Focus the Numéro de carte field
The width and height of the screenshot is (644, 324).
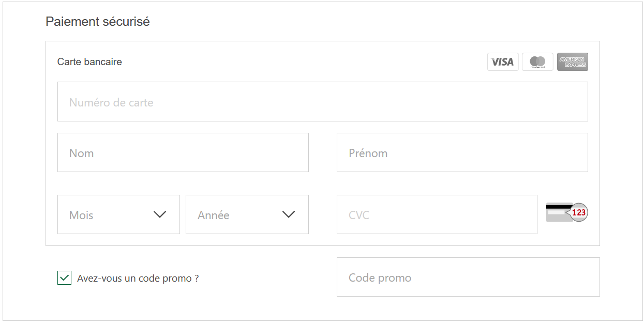point(322,101)
